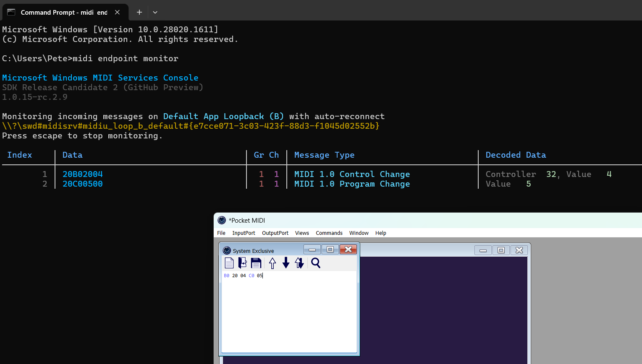Minimize the background Pocket MIDI child window
The image size is (642, 364).
483,250
